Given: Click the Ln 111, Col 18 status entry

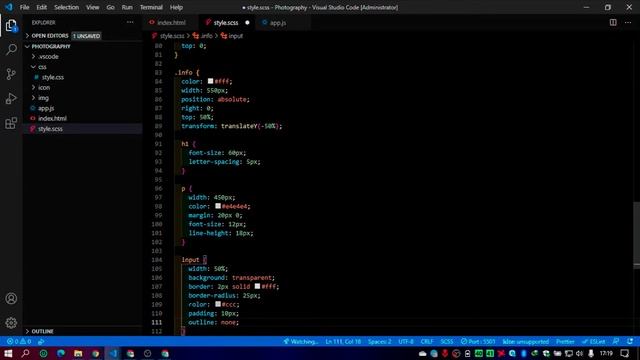Looking at the screenshot, I should [343, 342].
